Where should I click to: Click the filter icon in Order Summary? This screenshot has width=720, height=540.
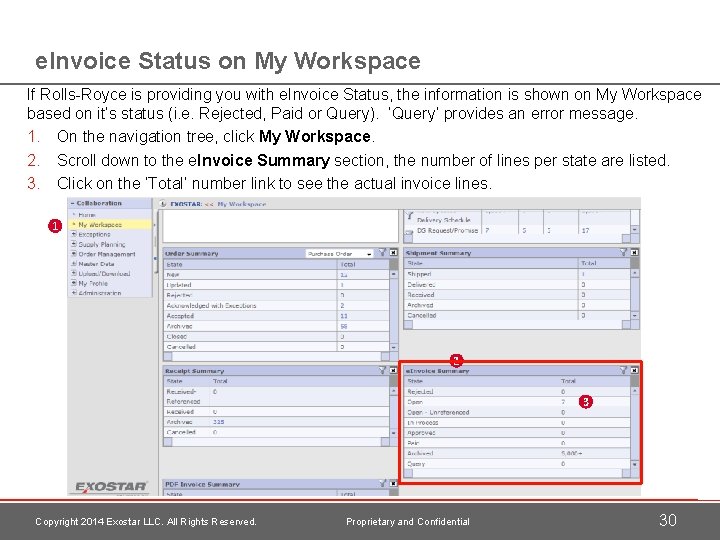[382, 253]
